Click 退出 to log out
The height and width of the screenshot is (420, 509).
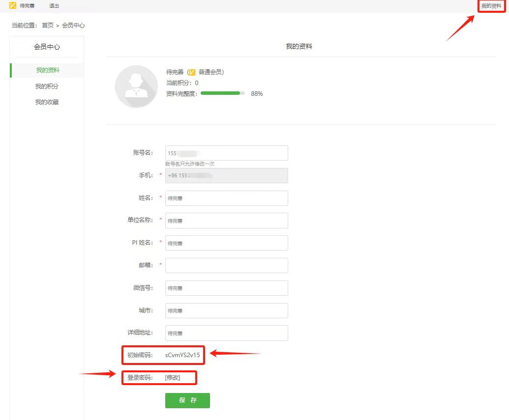coord(54,6)
